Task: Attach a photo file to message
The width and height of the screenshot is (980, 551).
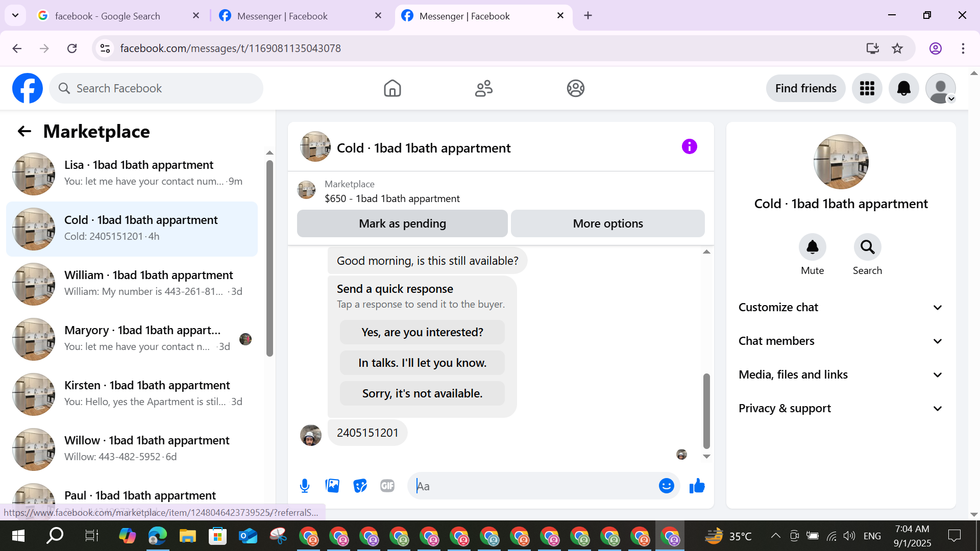Action: pyautogui.click(x=332, y=486)
